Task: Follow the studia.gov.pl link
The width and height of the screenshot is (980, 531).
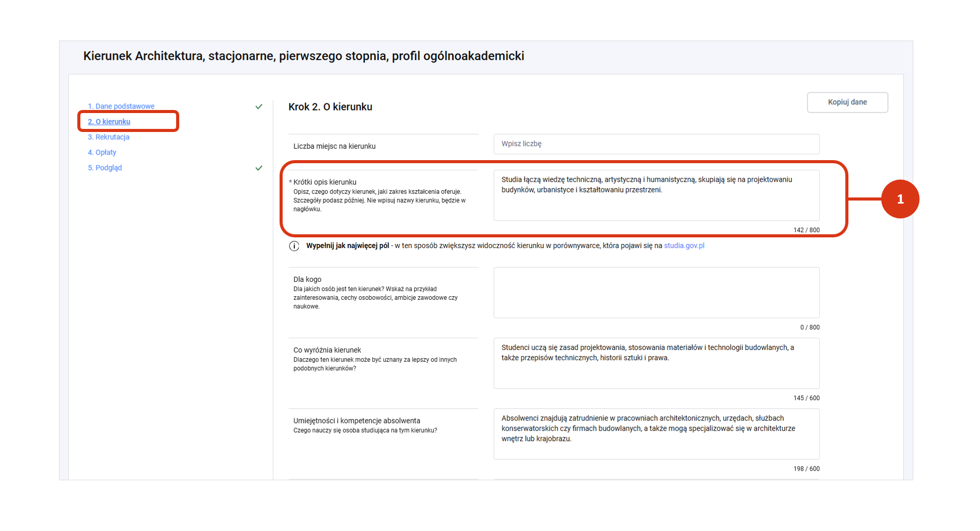Action: 684,246
